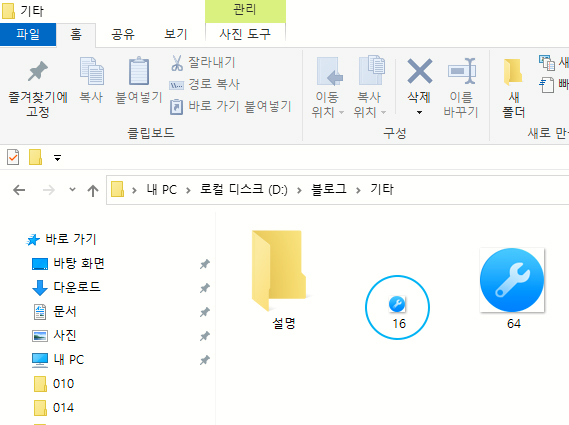Expand chevron after 블로그 in address bar
The image size is (569, 425).
pyautogui.click(x=358, y=190)
